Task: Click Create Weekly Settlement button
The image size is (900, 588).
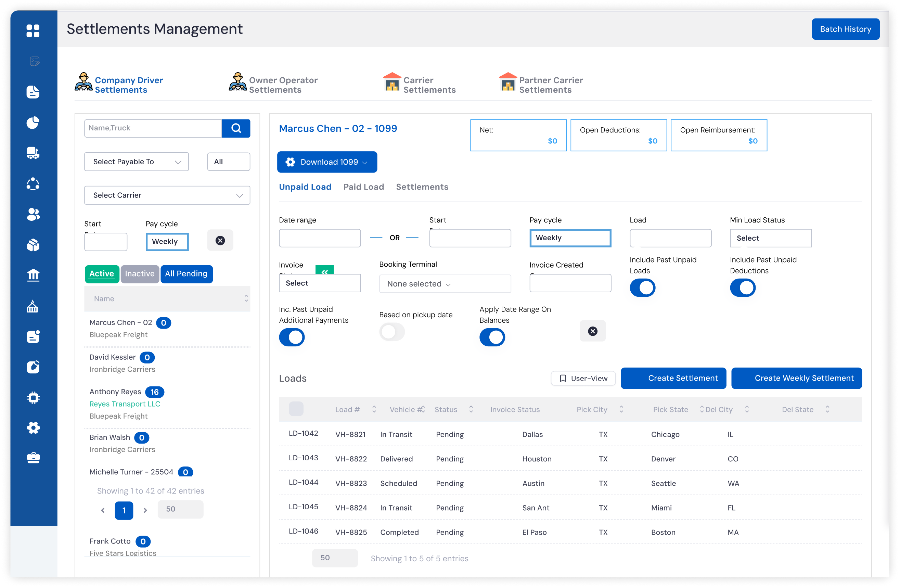Action: pos(796,378)
